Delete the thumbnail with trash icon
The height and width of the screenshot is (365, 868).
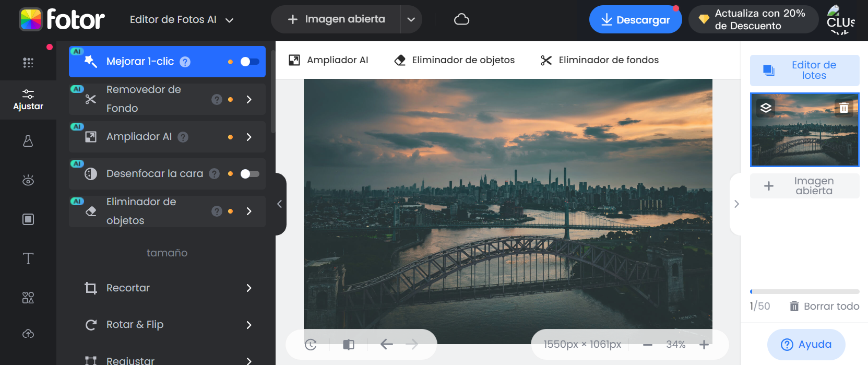click(x=843, y=108)
